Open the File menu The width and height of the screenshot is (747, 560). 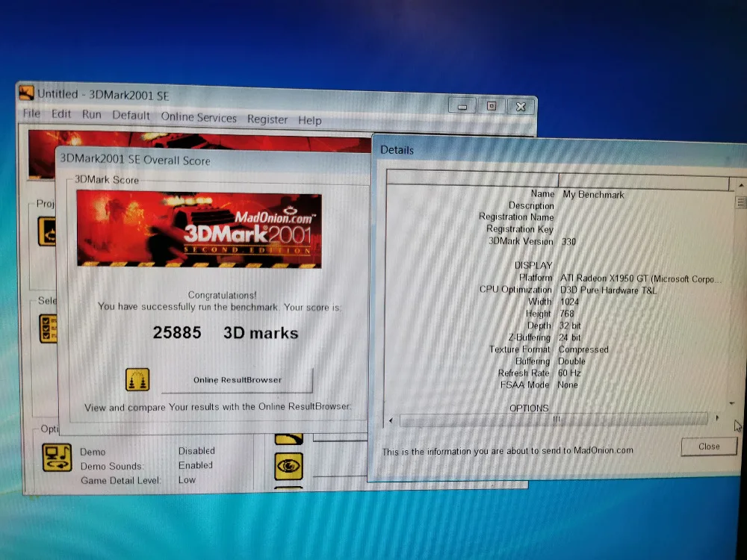click(x=31, y=113)
